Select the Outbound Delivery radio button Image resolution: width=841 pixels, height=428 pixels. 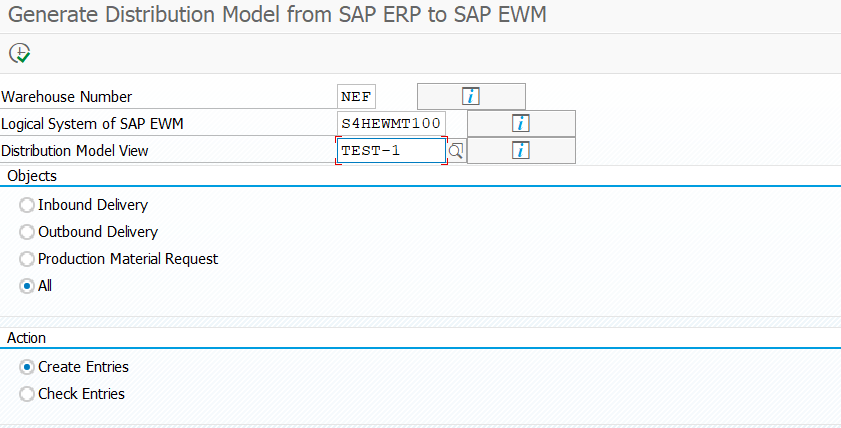[27, 232]
